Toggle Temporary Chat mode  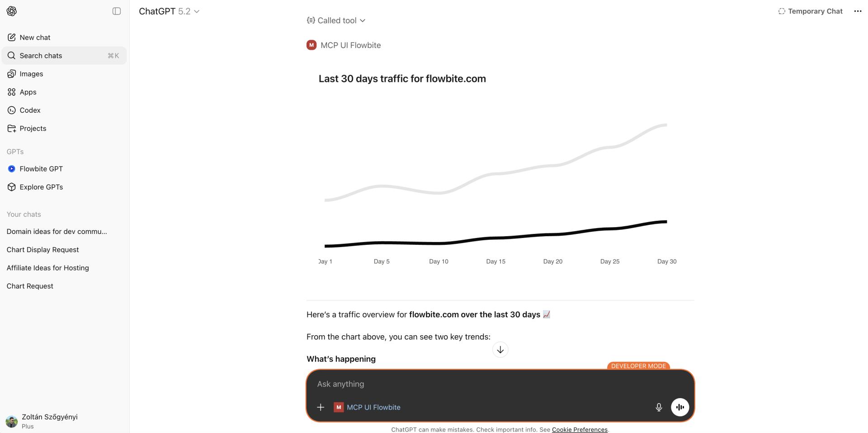(x=810, y=11)
